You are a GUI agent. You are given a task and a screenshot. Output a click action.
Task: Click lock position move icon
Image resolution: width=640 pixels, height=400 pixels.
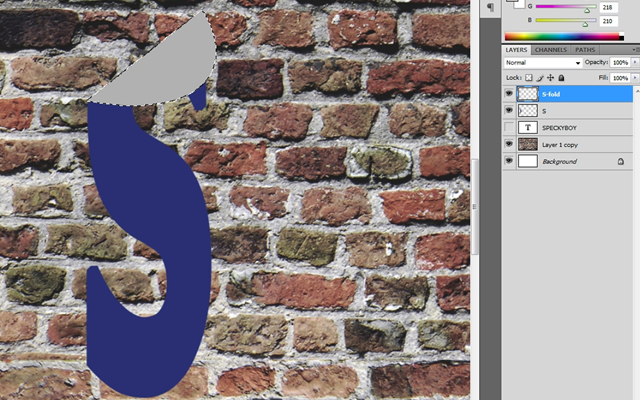550,78
